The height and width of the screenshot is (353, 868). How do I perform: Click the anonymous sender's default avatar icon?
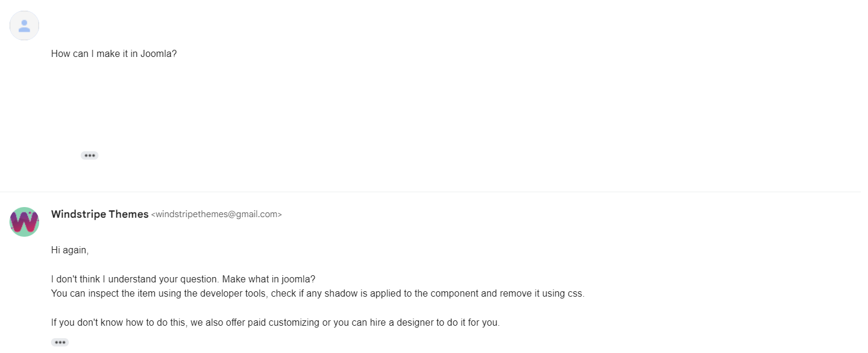pos(24,26)
